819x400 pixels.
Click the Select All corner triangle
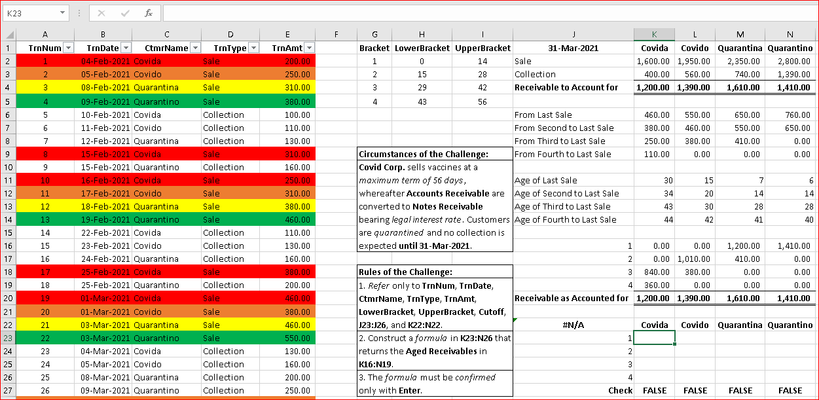[x=9, y=35]
